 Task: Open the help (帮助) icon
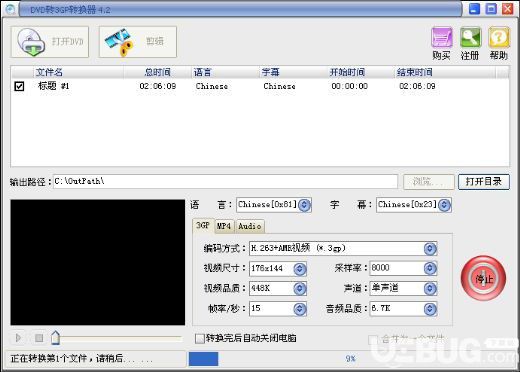coord(499,37)
